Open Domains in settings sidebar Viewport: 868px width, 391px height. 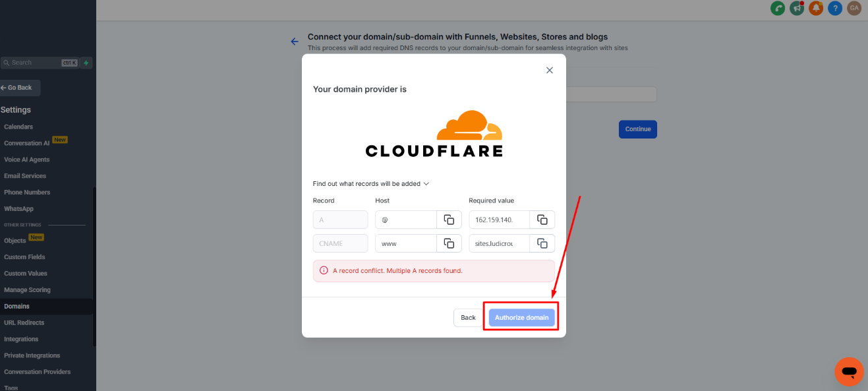[x=17, y=307]
